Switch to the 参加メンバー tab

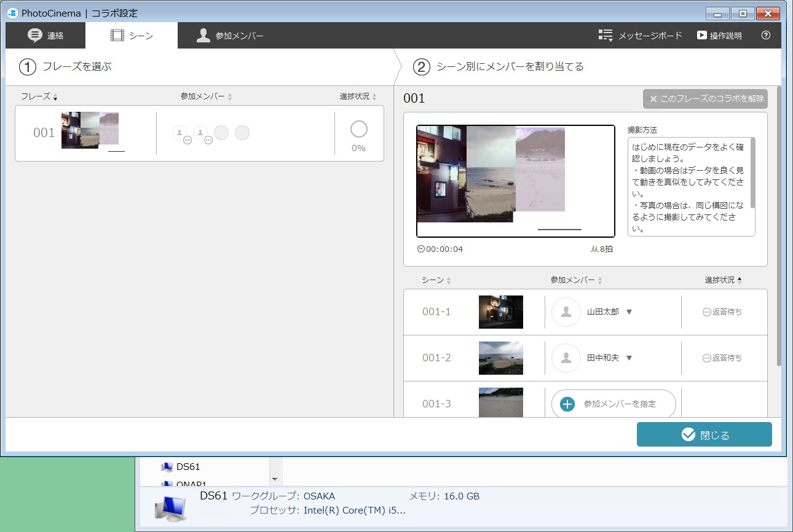pyautogui.click(x=229, y=35)
